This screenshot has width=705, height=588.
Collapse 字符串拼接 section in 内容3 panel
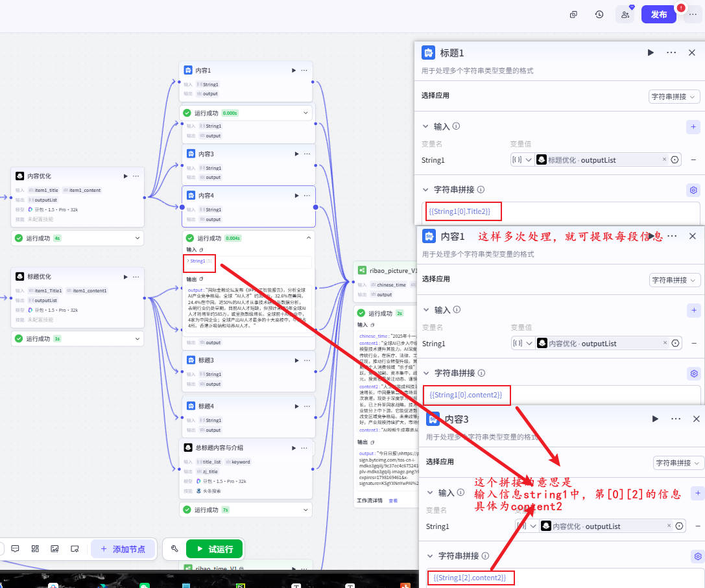[x=430, y=556]
